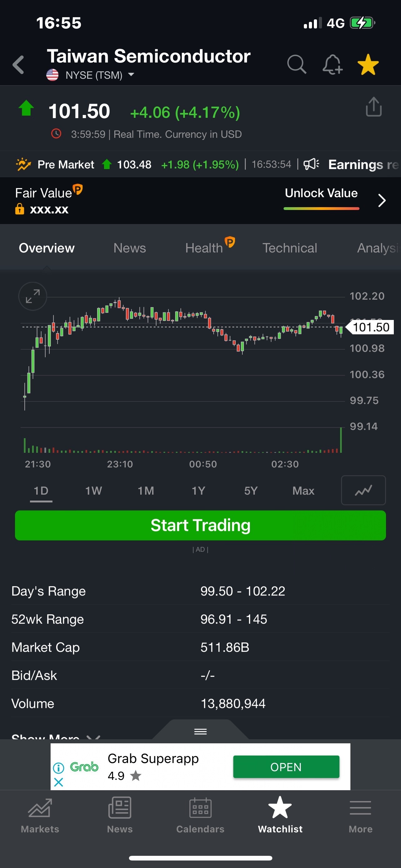Tap the Start Trading button
This screenshot has height=868, width=401.
(x=200, y=525)
